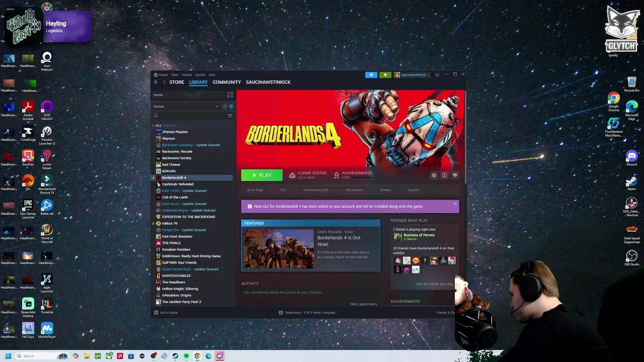Select Hollow Knight: Silksong in the list
644x362 pixels.
180,289
